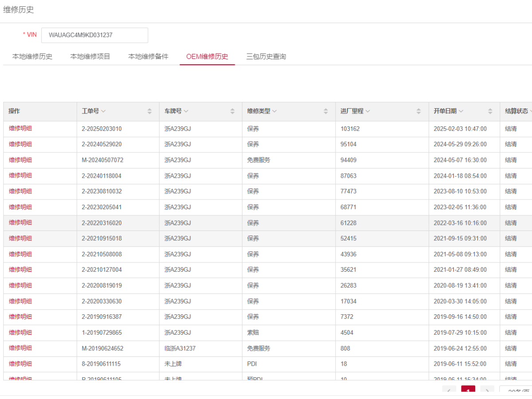Open 维修类型 filter chevron
This screenshot has height=399, width=532.
[x=274, y=111]
